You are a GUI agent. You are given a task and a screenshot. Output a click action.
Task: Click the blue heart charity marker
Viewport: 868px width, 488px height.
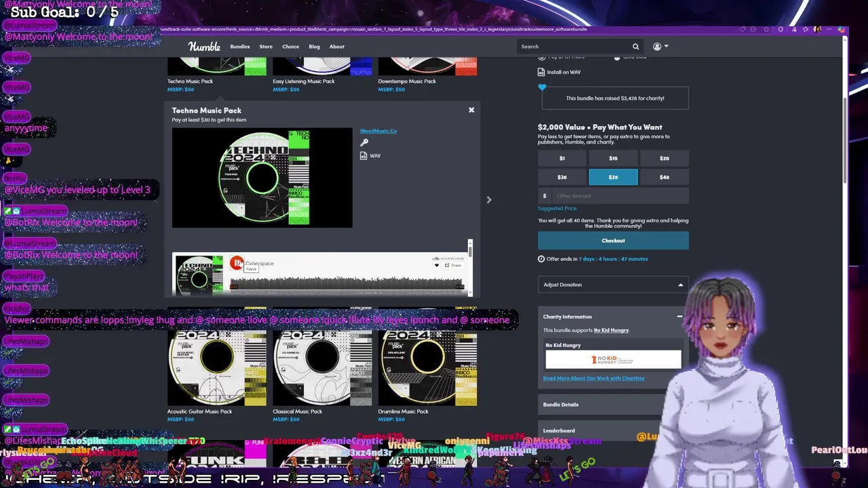542,87
